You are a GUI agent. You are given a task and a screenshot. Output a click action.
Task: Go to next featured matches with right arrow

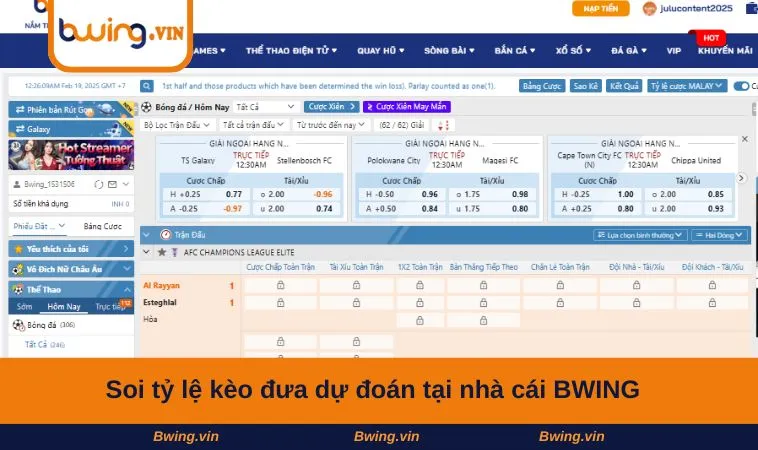(x=741, y=178)
